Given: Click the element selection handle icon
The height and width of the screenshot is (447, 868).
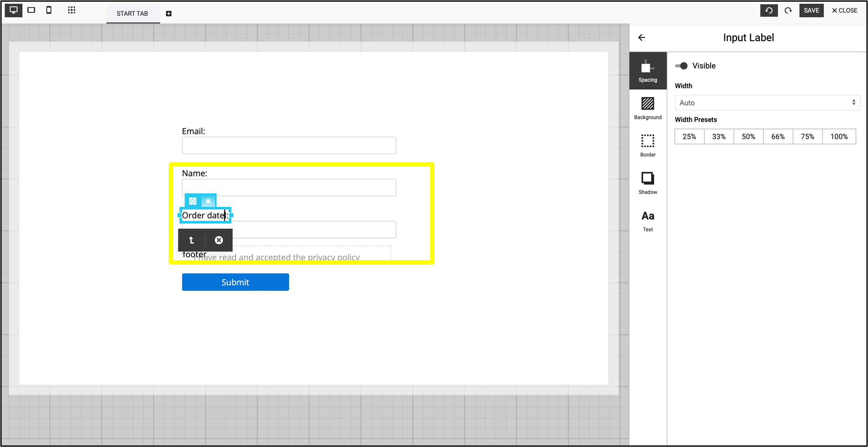Looking at the screenshot, I should click(208, 201).
